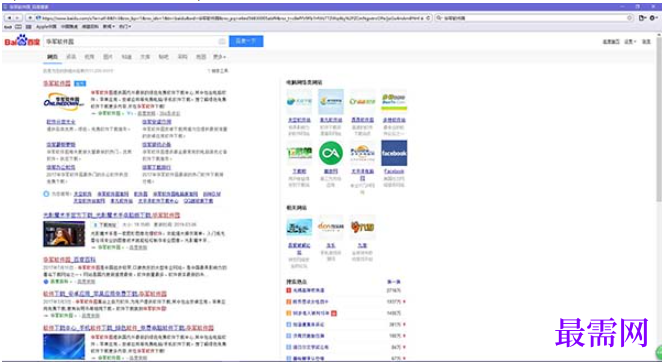Open the first 华军软件园 official result title
This screenshot has width=667, height=364.
(57, 83)
